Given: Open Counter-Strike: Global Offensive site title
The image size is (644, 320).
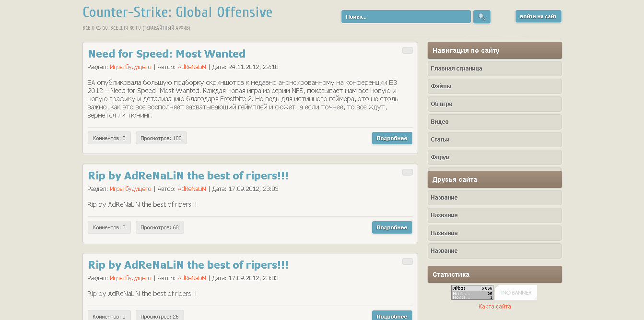Looking at the screenshot, I should coord(177,12).
